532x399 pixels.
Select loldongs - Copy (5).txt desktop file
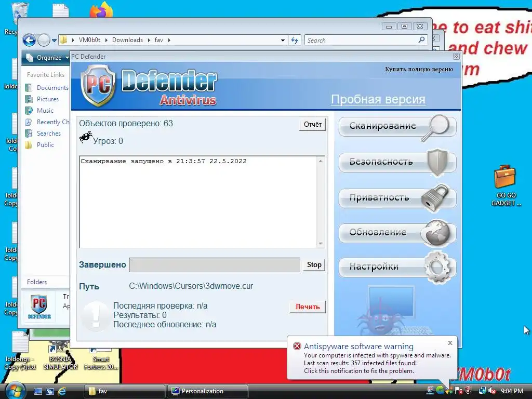pos(20,351)
